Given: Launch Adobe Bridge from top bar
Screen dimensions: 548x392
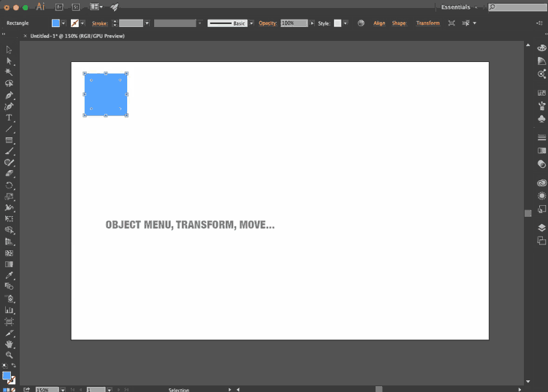Looking at the screenshot, I should pyautogui.click(x=59, y=7).
